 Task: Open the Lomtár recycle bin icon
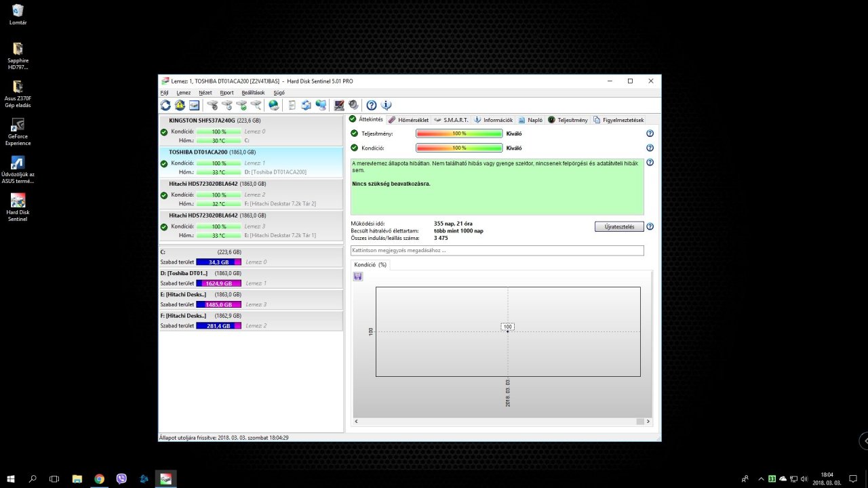18,14
